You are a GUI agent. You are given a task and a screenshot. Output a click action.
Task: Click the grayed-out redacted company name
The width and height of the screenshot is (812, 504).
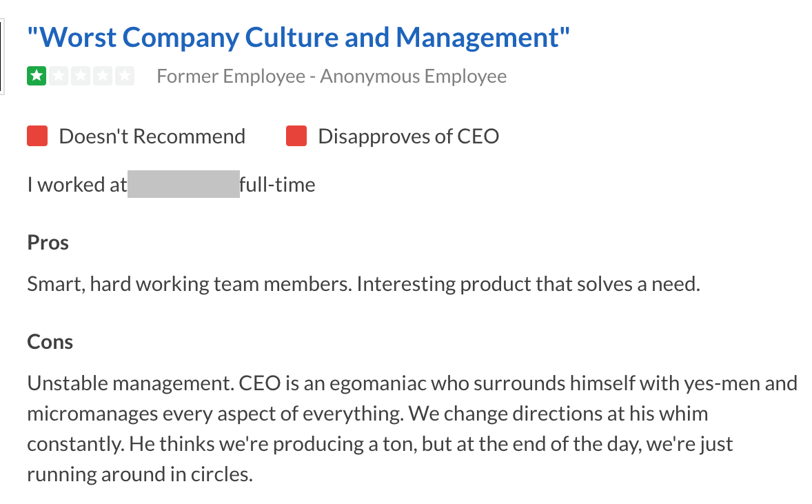click(x=183, y=185)
